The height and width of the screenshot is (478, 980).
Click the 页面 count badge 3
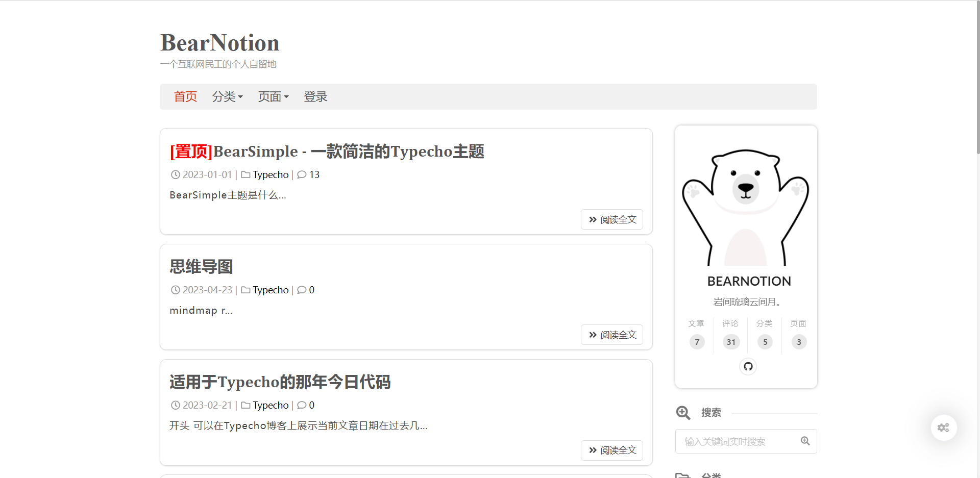[799, 342]
